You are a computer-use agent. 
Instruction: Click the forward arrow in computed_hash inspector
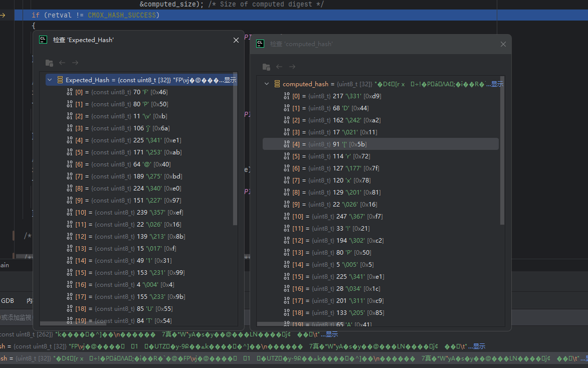pos(293,67)
